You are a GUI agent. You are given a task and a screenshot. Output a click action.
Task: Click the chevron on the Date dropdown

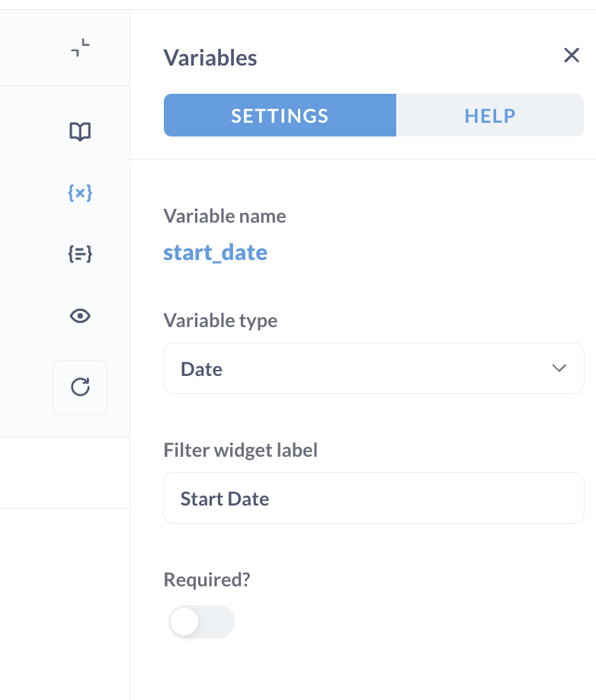point(559,368)
